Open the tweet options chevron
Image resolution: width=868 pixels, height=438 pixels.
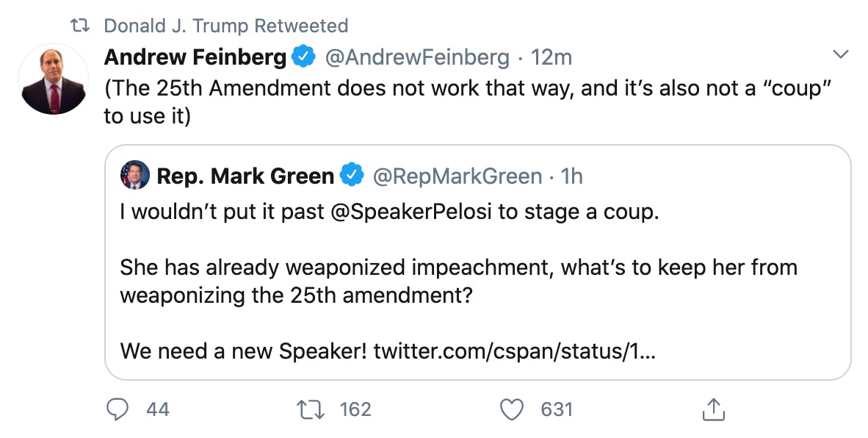tap(840, 53)
